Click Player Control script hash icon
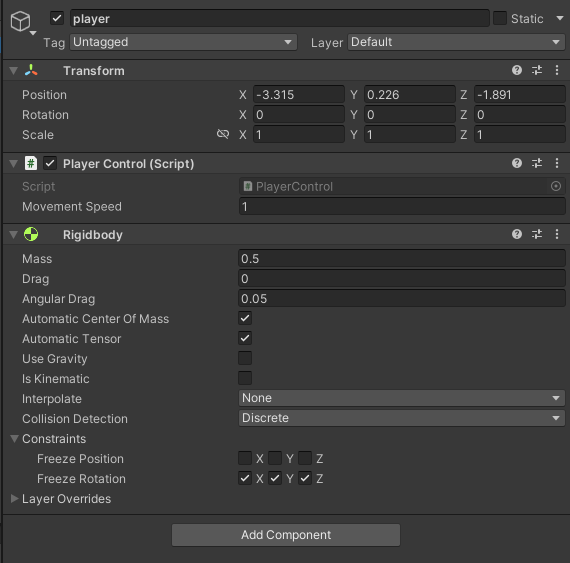The width and height of the screenshot is (570, 563). point(31,163)
